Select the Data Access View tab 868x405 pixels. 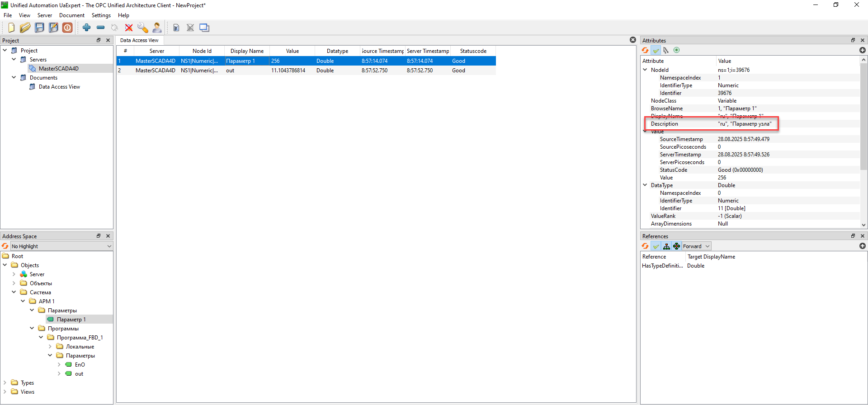tap(139, 40)
